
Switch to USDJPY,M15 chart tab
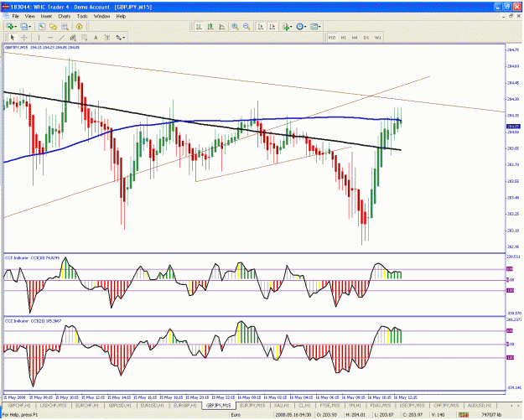[412, 406]
